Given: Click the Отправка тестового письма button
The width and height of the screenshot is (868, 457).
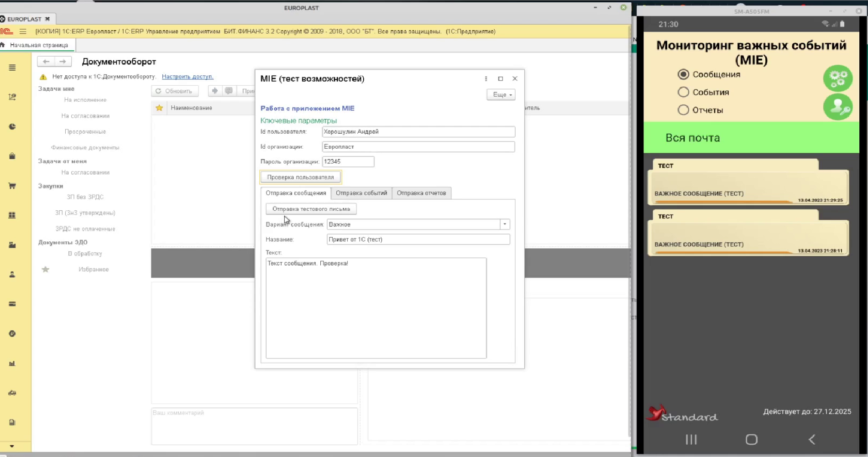Looking at the screenshot, I should tap(311, 209).
